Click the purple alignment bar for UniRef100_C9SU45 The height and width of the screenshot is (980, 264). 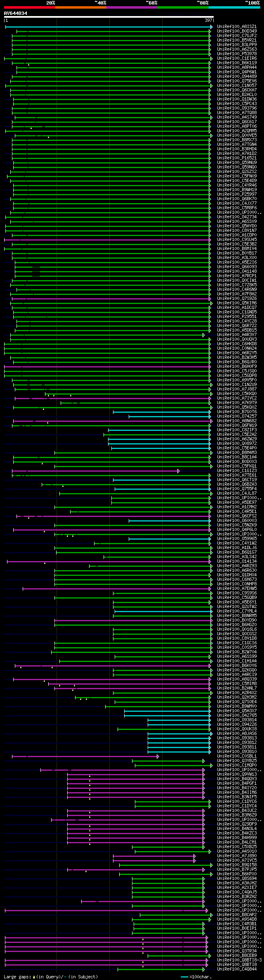coord(107,240)
